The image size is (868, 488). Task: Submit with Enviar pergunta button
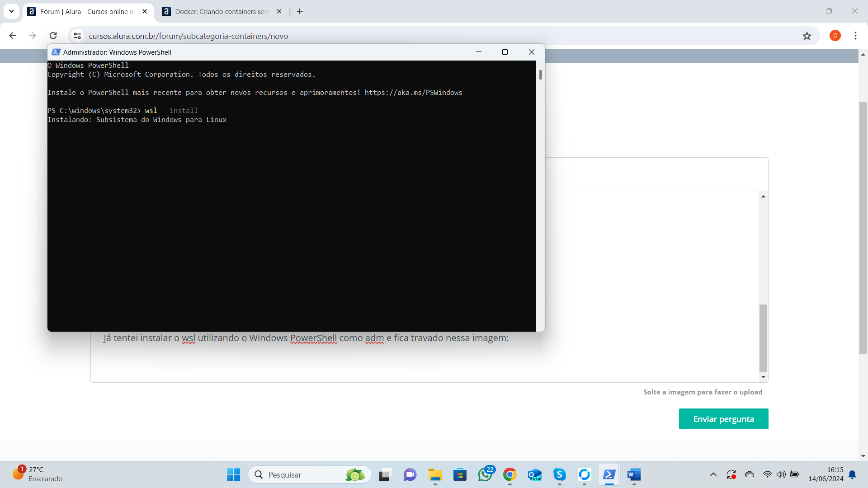click(723, 419)
